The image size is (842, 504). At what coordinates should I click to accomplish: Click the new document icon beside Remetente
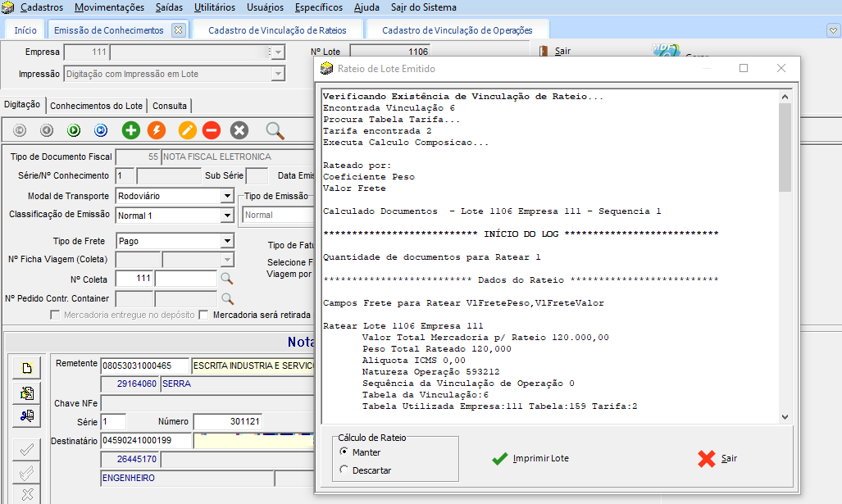tap(27, 368)
